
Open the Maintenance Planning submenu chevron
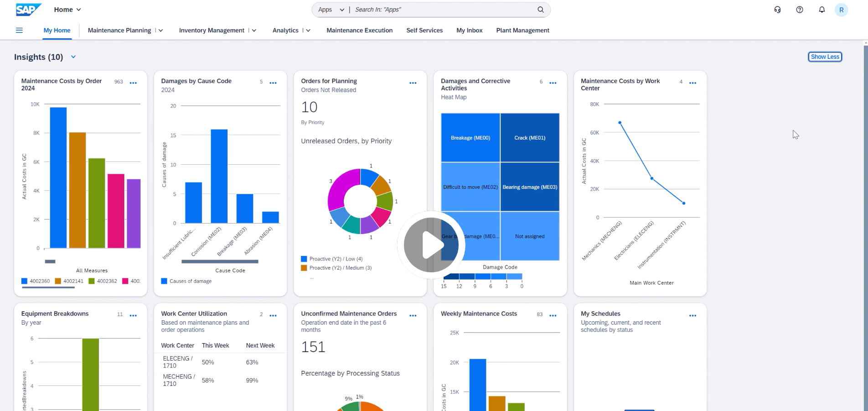click(160, 30)
